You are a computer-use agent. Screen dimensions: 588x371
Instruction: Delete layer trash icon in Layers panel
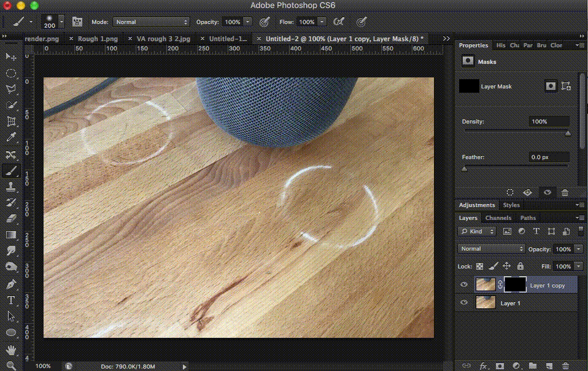pos(565,365)
